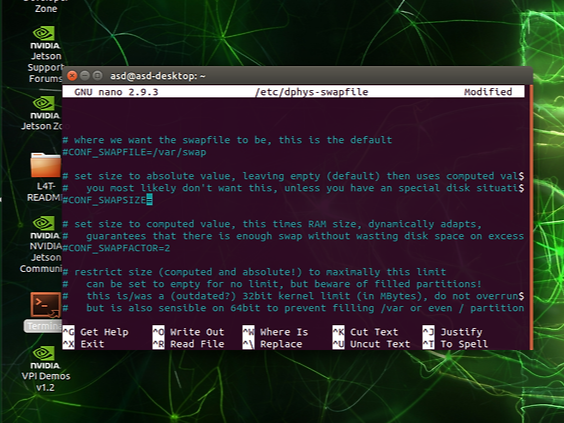Minimize the terminal window
The height and width of the screenshot is (423, 564).
tap(85, 76)
